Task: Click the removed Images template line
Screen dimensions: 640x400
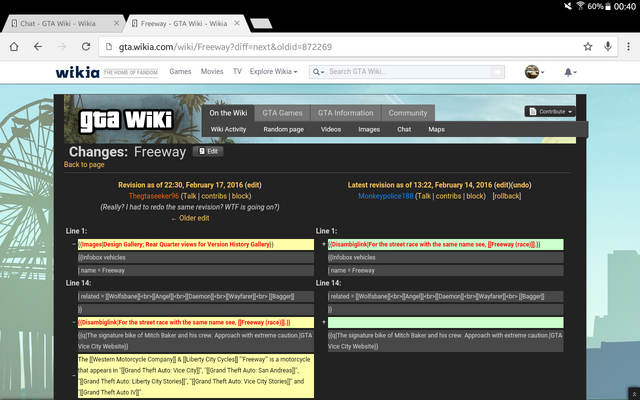Action: (x=196, y=244)
